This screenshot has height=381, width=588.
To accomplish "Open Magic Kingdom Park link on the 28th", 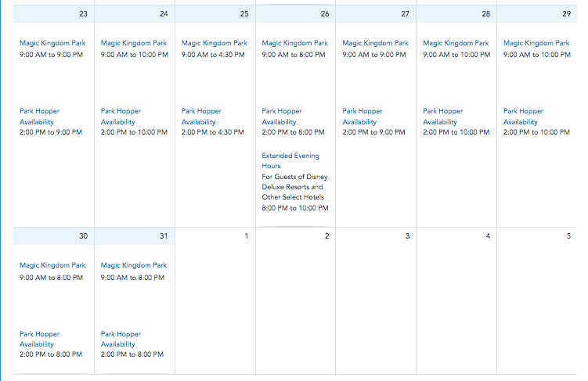I will 456,43.
